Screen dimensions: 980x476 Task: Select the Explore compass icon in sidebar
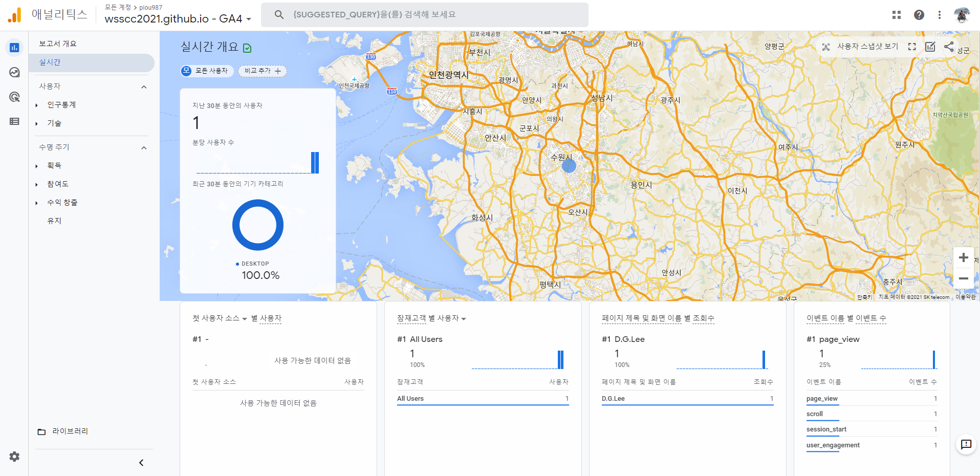point(14,72)
